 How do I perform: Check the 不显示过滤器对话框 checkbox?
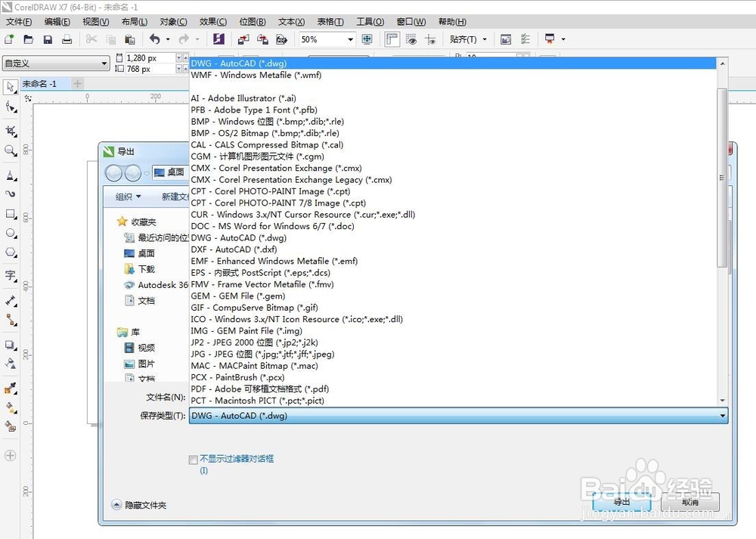pos(194,460)
